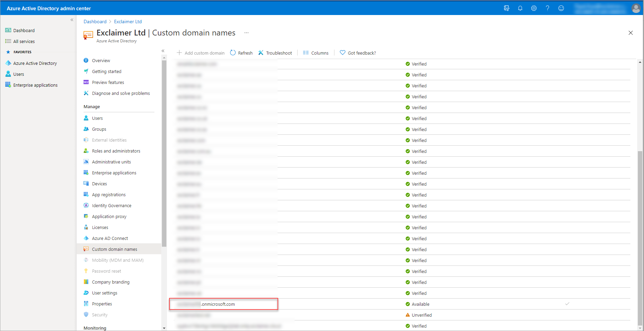Open Devices menu item
644x331 pixels.
click(x=99, y=184)
